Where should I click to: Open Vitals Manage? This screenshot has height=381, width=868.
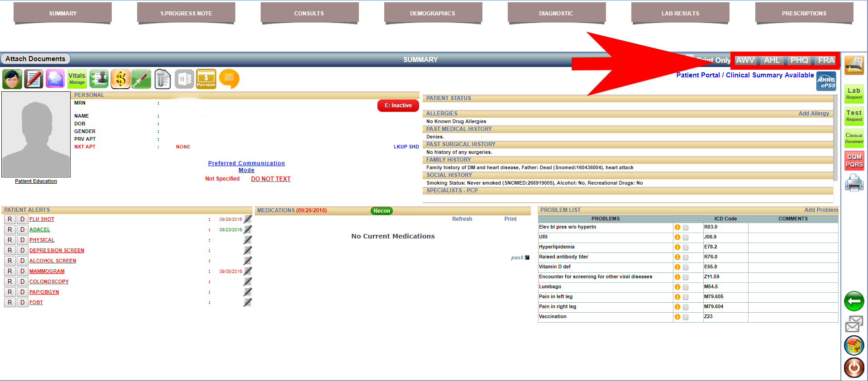77,79
